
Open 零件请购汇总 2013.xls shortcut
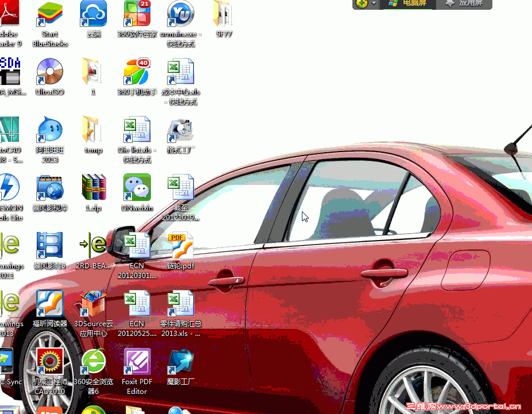181,303
